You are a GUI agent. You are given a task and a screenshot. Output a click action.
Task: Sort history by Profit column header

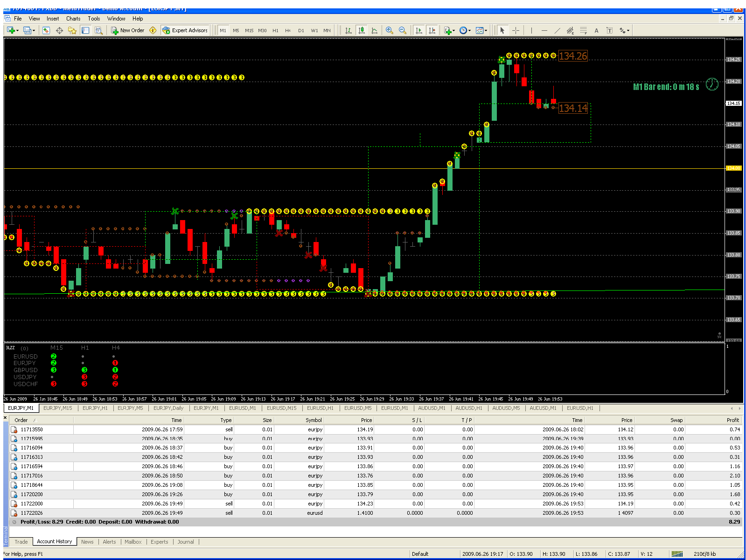tap(733, 420)
